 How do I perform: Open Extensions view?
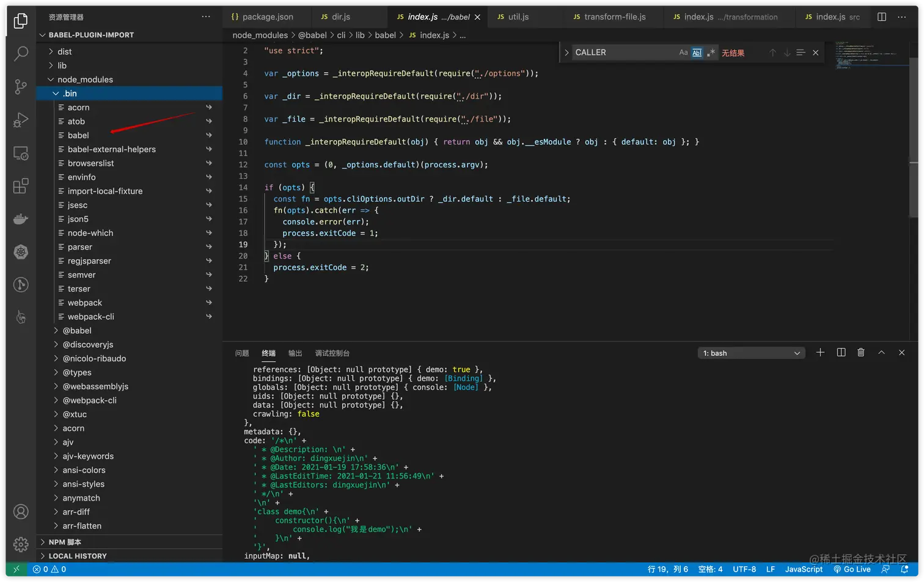(x=21, y=186)
